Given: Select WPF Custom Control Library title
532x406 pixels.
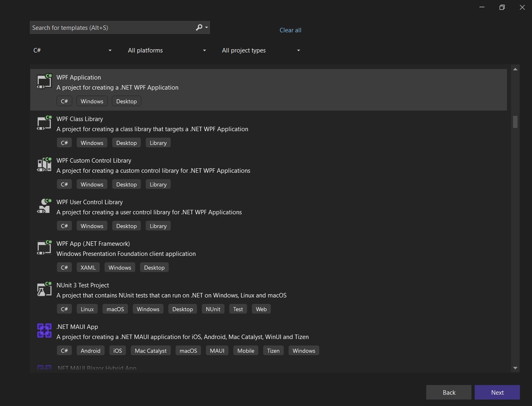Looking at the screenshot, I should click(x=94, y=161).
